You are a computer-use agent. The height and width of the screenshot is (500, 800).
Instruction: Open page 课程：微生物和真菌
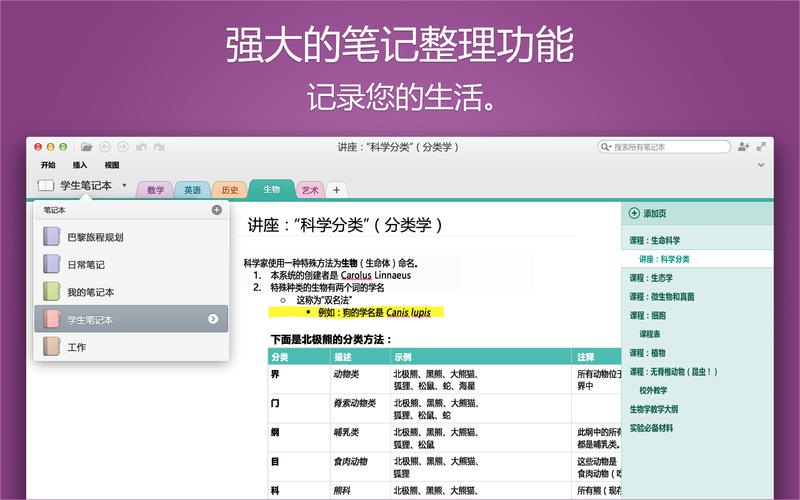click(697, 296)
